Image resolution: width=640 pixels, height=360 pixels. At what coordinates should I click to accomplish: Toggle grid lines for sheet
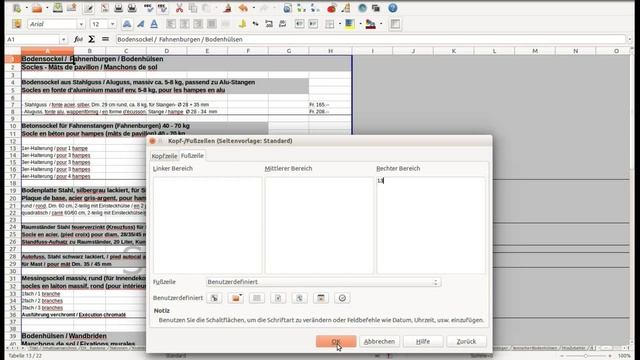[x=395, y=24]
